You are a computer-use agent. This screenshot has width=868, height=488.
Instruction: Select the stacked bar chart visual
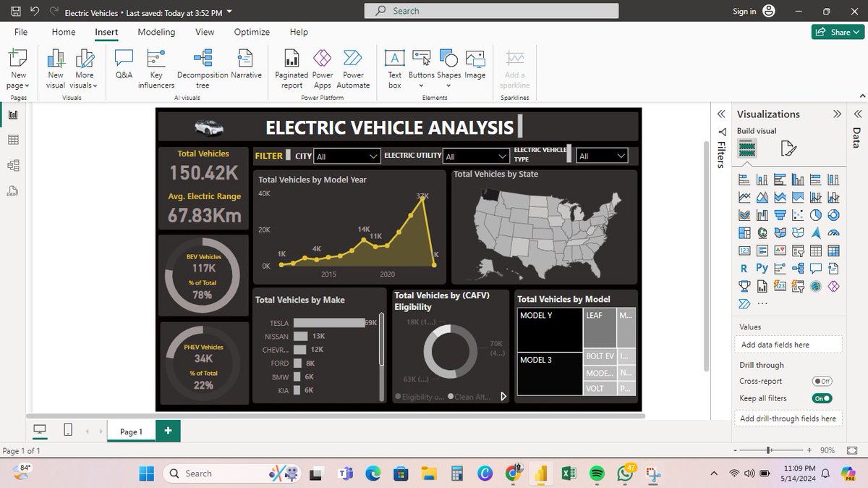[744, 180]
